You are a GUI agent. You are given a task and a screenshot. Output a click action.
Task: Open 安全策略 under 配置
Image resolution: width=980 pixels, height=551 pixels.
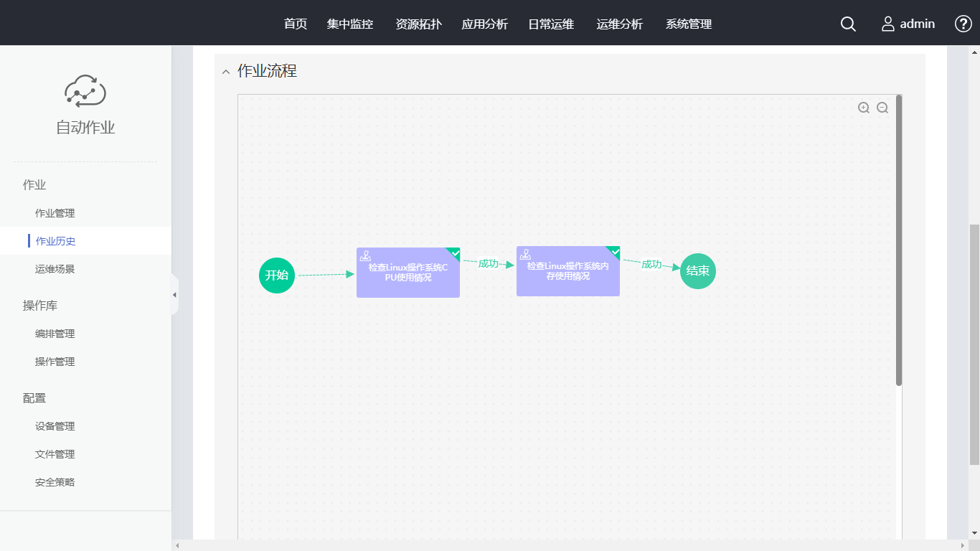[55, 482]
